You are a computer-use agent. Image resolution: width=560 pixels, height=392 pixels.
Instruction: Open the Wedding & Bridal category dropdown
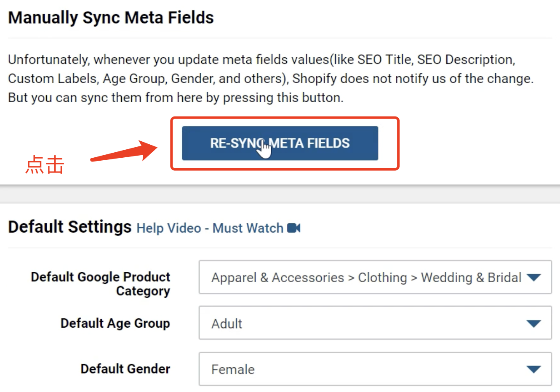pyautogui.click(x=365, y=278)
